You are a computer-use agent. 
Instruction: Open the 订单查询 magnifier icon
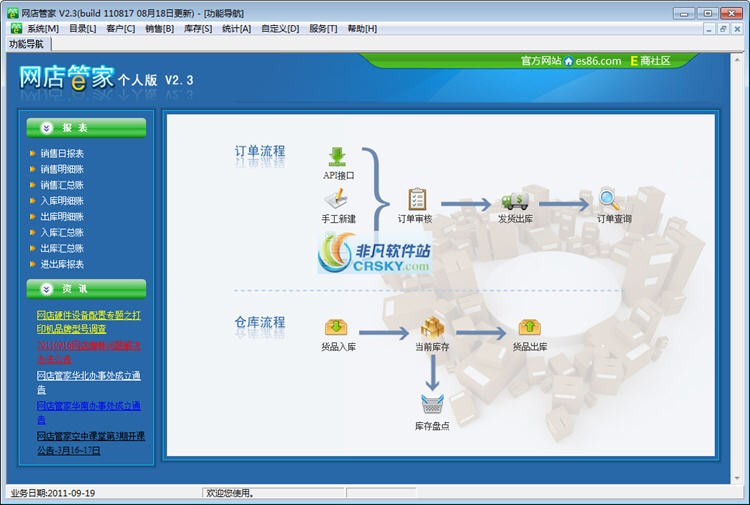609,199
